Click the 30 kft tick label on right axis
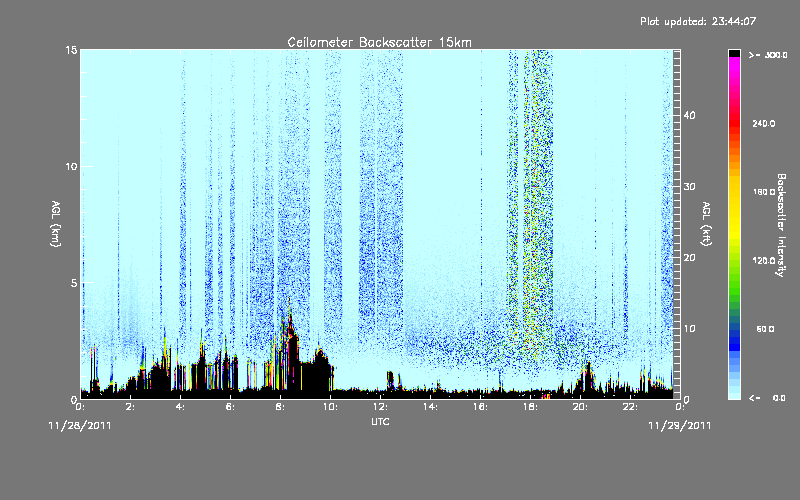 click(689, 186)
